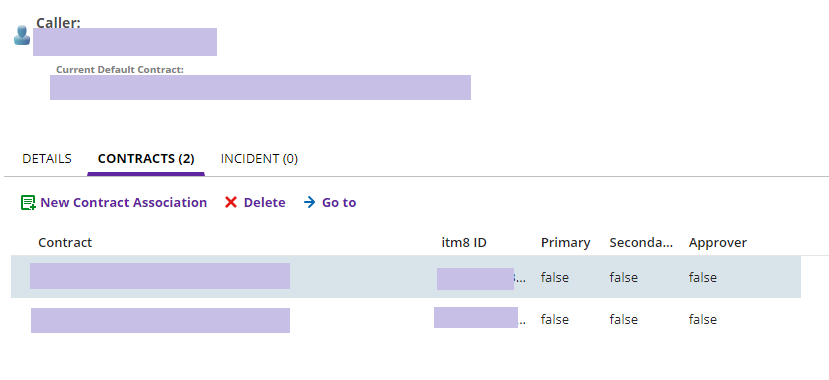Sort by the Contract column header
This screenshot has height=380, width=829.
pos(65,243)
